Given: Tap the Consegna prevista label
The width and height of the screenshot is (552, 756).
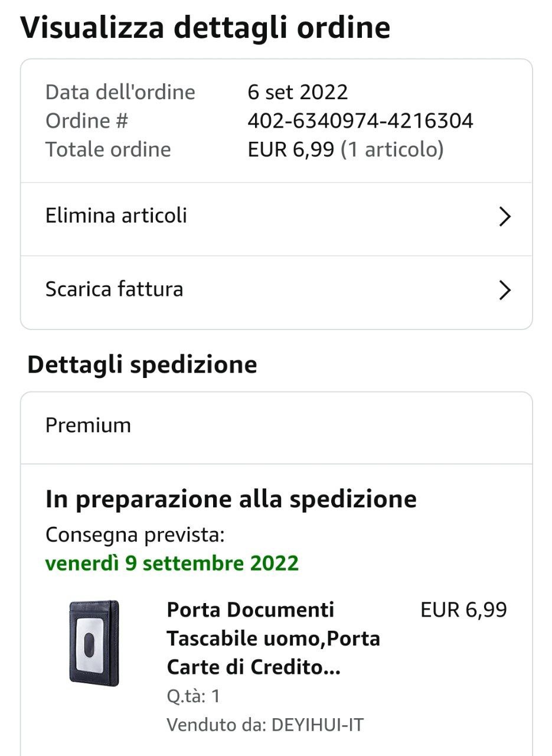Looking at the screenshot, I should click(135, 535).
